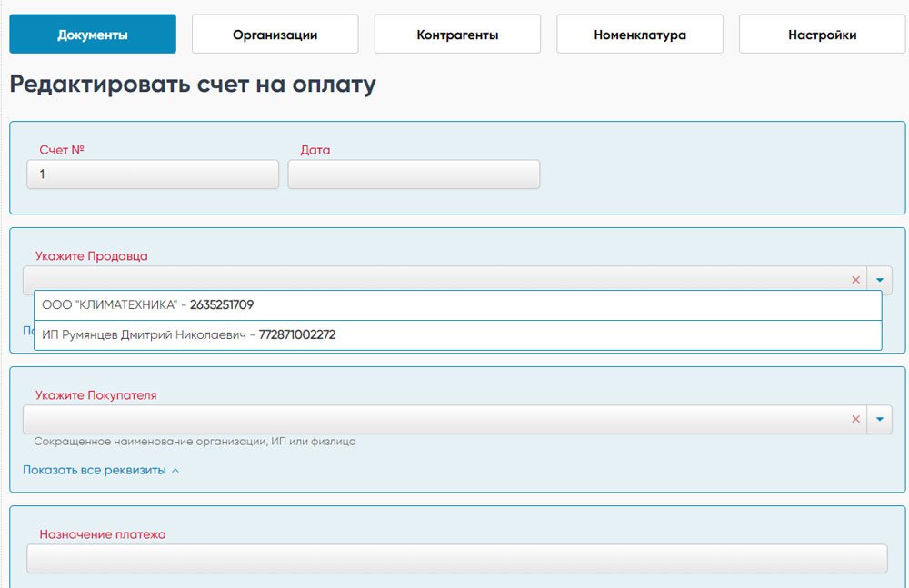Select ООО "КЛИМАТЕХНИКА" from seller list
Image resolution: width=909 pixels, height=588 pixels.
pyautogui.click(x=458, y=305)
